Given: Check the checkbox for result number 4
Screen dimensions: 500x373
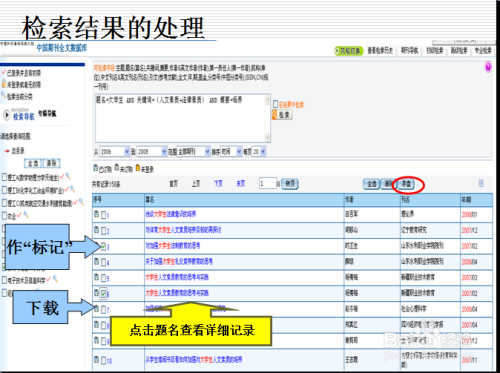Looking at the screenshot, I should click(x=104, y=262).
